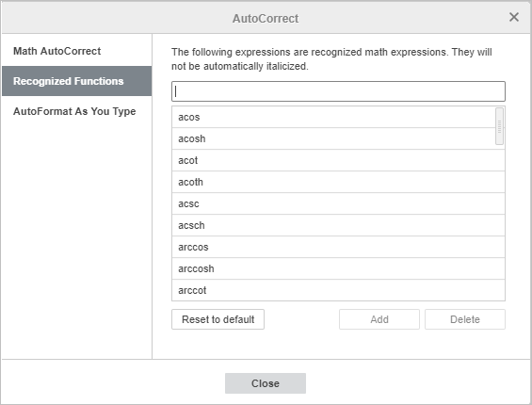Close the AutoCorrect dialog with X icon
This screenshot has width=532, height=405.
(x=514, y=17)
